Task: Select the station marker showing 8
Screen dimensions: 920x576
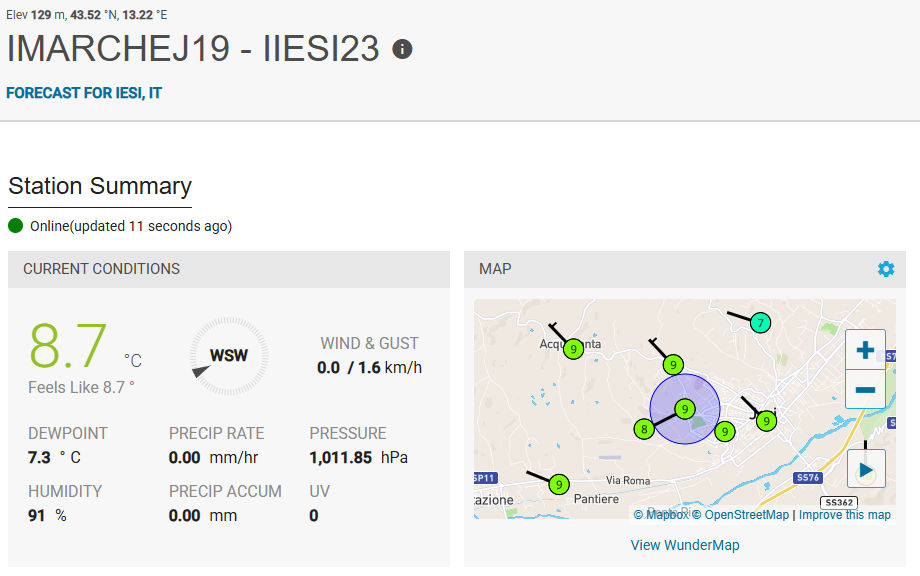Action: (x=644, y=429)
